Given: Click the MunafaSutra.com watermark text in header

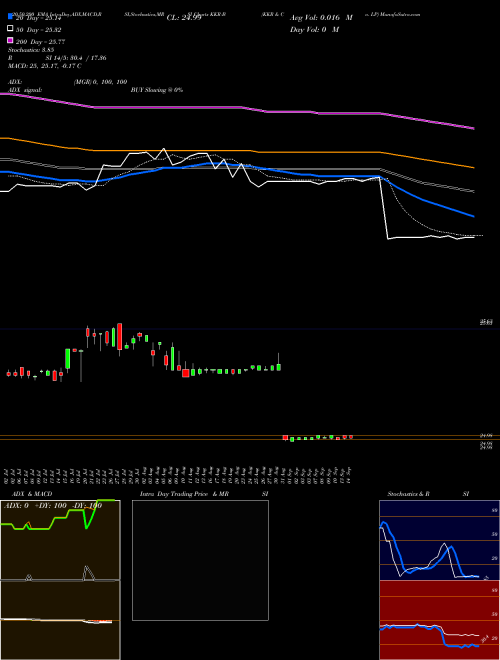Looking at the screenshot, I should coord(401,14).
